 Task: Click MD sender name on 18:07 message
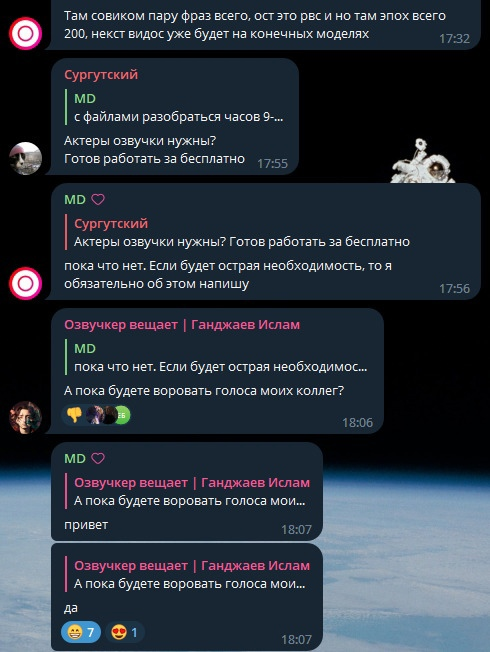[75, 459]
